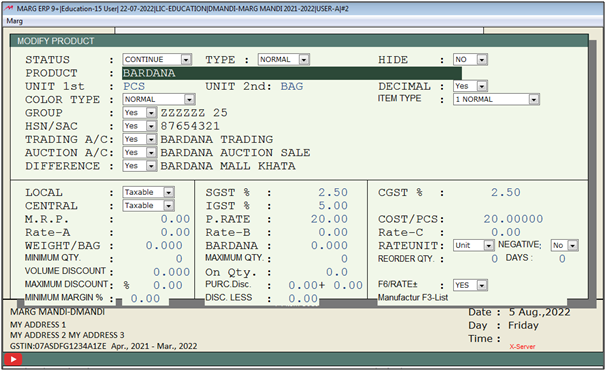Click the VOLUME DISCOUNT value field
Image resolution: width=607 pixels, height=371 pixels.
point(171,272)
